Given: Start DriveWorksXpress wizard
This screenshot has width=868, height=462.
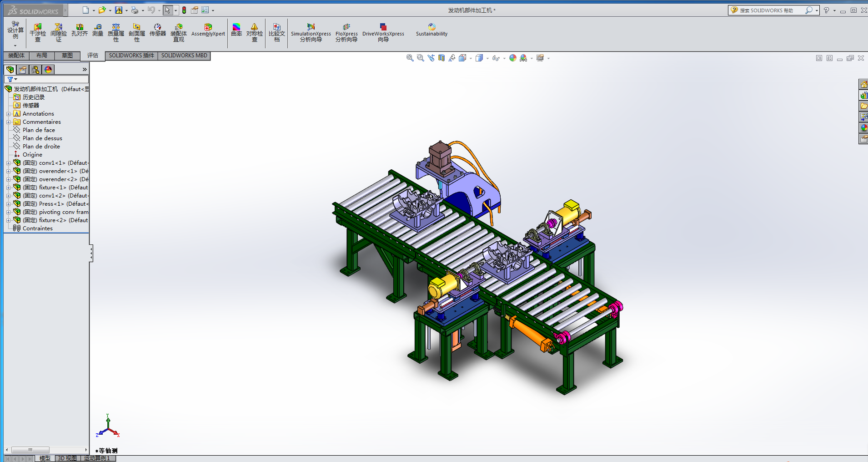Looking at the screenshot, I should pos(383,33).
